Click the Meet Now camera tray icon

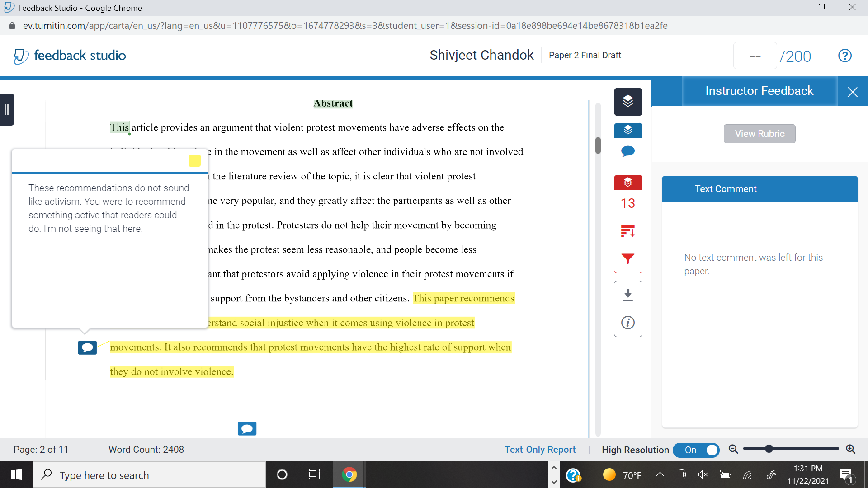coord(682,474)
